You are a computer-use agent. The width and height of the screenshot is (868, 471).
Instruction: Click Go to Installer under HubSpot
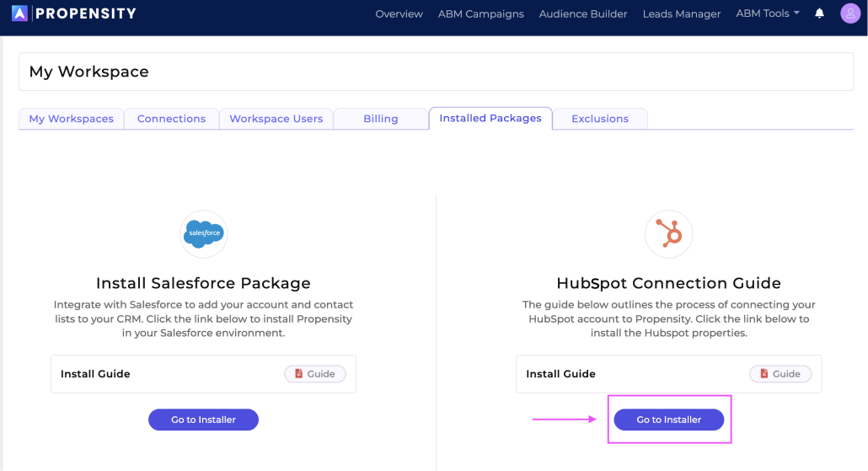669,420
